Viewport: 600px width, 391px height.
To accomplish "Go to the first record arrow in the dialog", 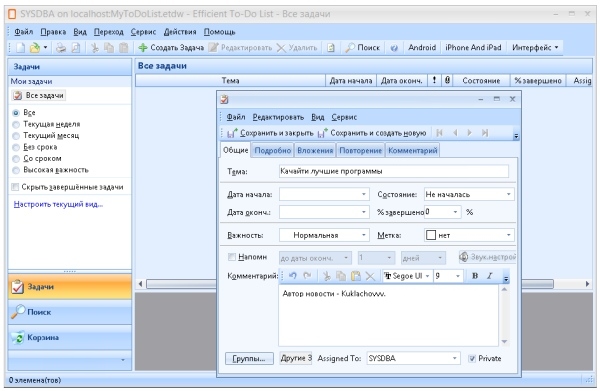I will [439, 133].
